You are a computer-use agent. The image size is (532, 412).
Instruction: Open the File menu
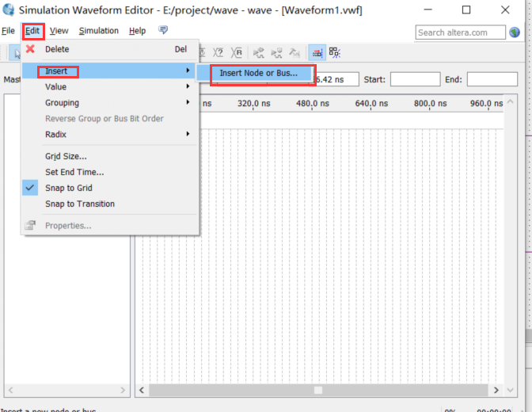(x=8, y=31)
